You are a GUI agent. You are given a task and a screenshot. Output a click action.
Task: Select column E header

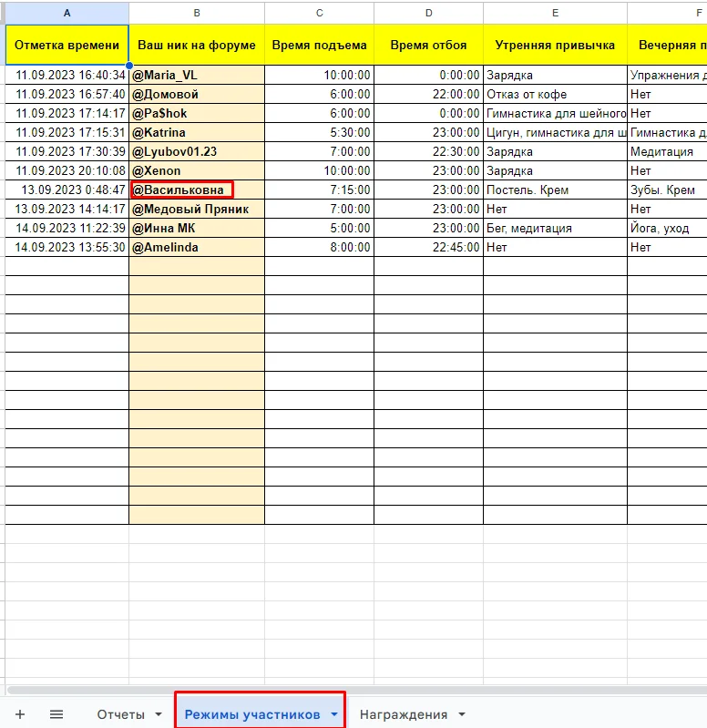click(x=555, y=13)
